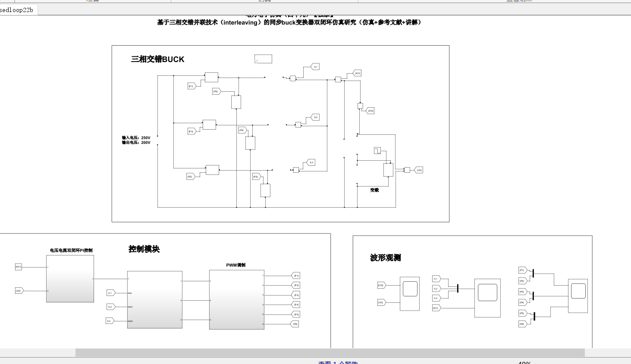
Task: Select the P6 From tag in the BUCK circuit
Action: coord(257,177)
